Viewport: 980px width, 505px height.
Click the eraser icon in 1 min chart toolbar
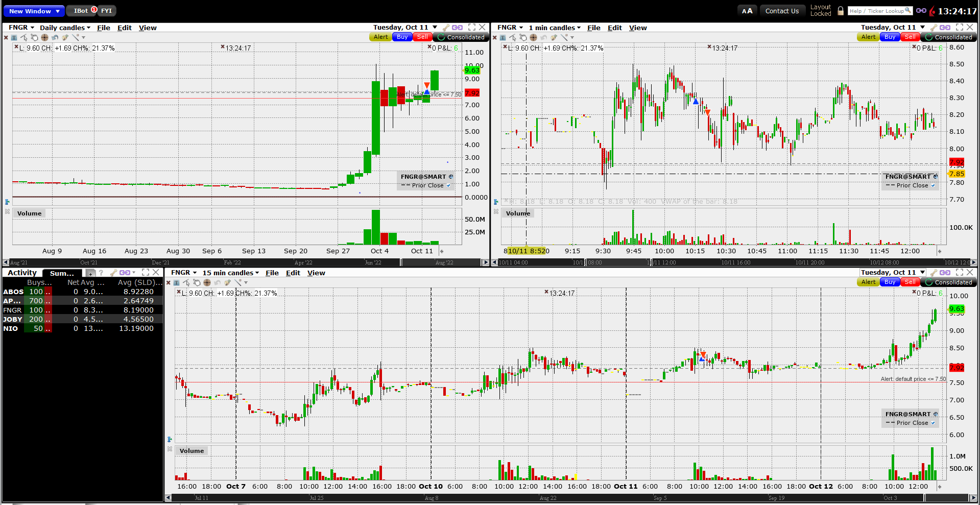coord(554,38)
